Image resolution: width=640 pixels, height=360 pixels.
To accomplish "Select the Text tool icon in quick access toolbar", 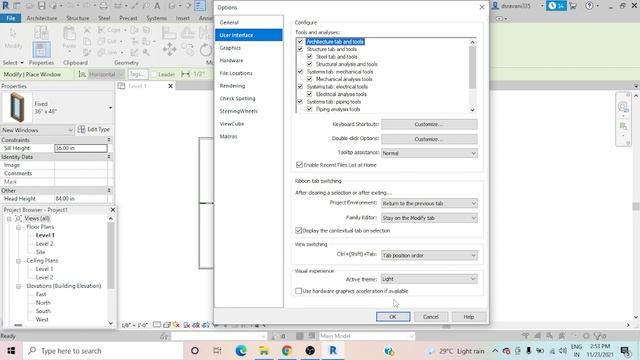I will click(x=157, y=6).
